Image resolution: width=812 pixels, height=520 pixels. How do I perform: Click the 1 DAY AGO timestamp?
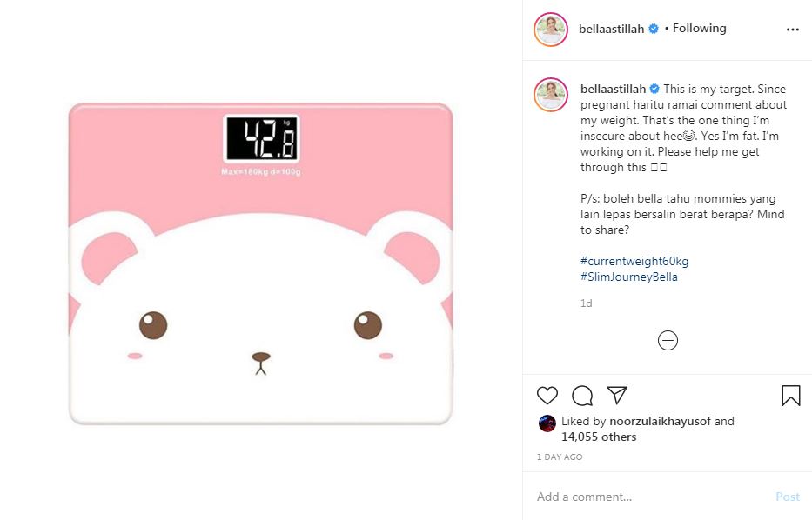(x=560, y=457)
